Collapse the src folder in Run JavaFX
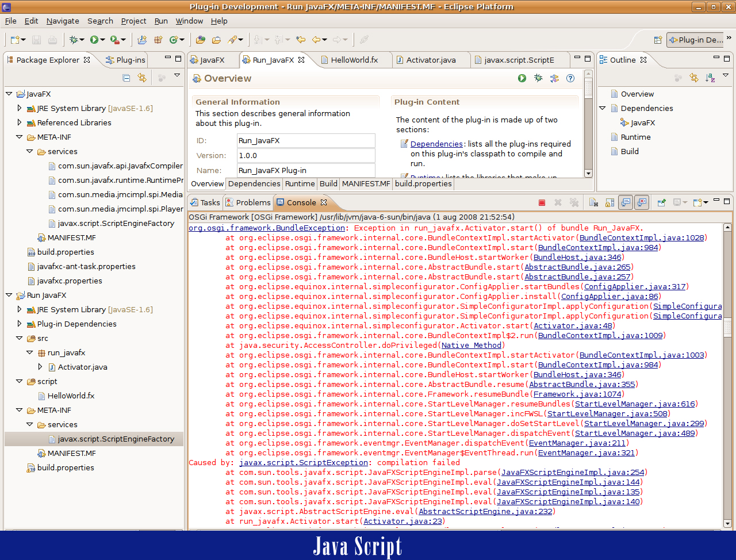The image size is (736, 560). tap(20, 338)
